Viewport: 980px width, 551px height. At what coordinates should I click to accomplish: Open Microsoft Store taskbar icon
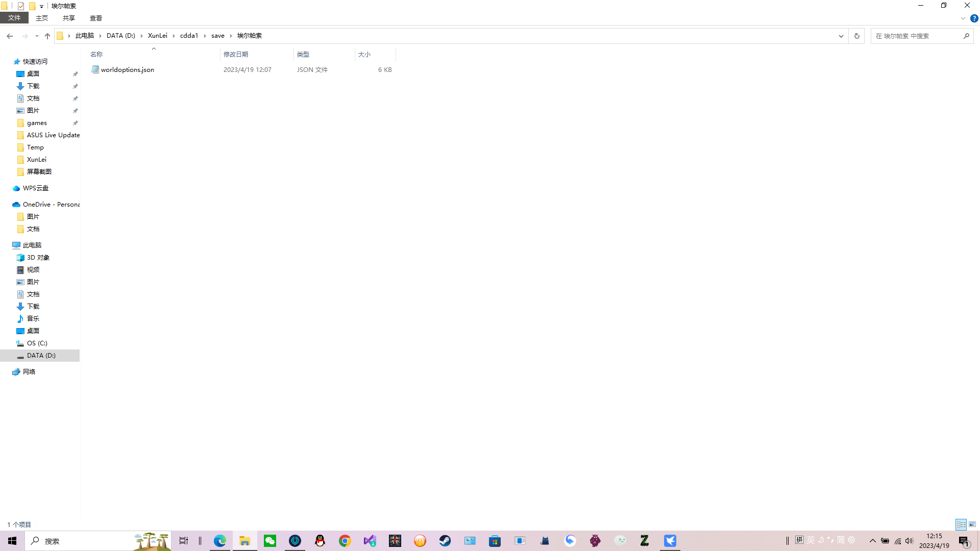click(x=495, y=541)
